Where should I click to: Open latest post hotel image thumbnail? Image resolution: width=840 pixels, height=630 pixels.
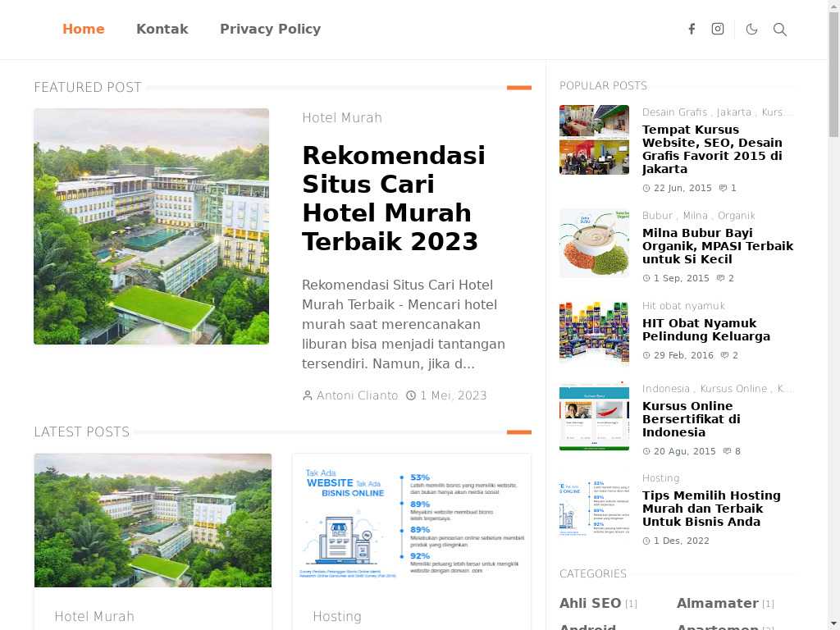(153, 520)
